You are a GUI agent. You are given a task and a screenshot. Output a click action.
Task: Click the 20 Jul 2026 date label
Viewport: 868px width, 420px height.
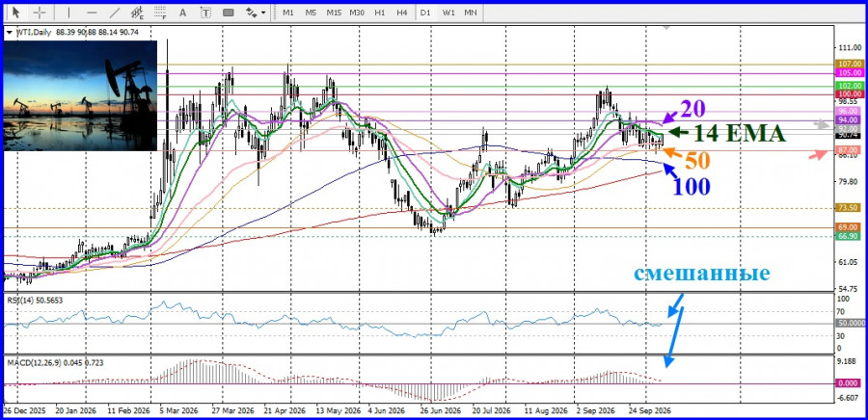pyautogui.click(x=492, y=411)
